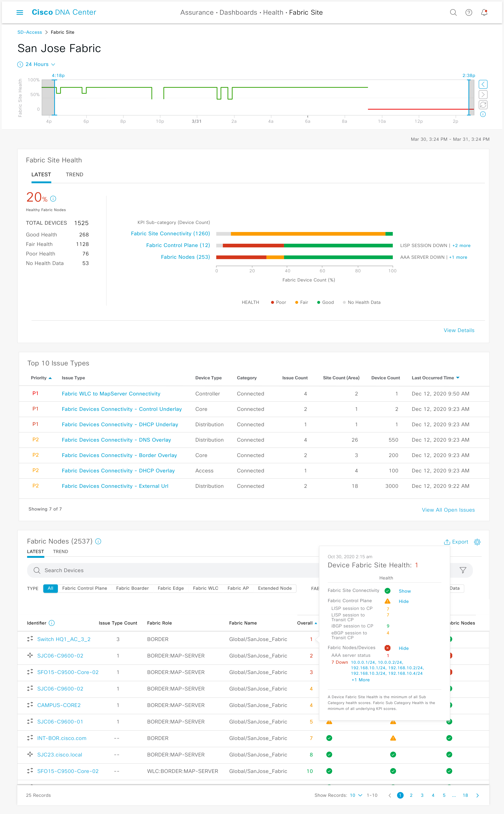
Task: Click the device icon for SJC23.cisco.local
Action: click(30, 754)
